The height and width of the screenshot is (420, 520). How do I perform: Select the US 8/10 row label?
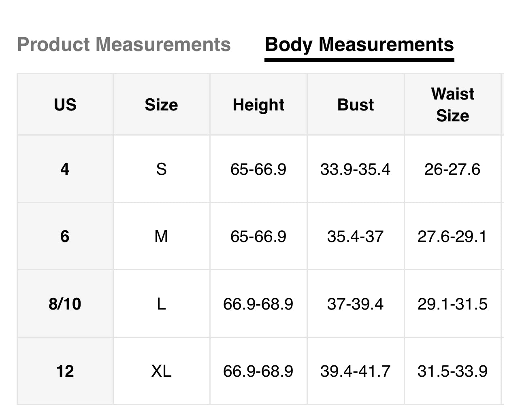[65, 304]
